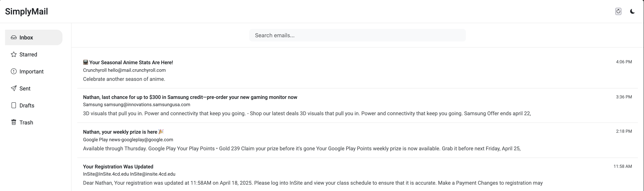Open the Drafts folder

[27, 105]
